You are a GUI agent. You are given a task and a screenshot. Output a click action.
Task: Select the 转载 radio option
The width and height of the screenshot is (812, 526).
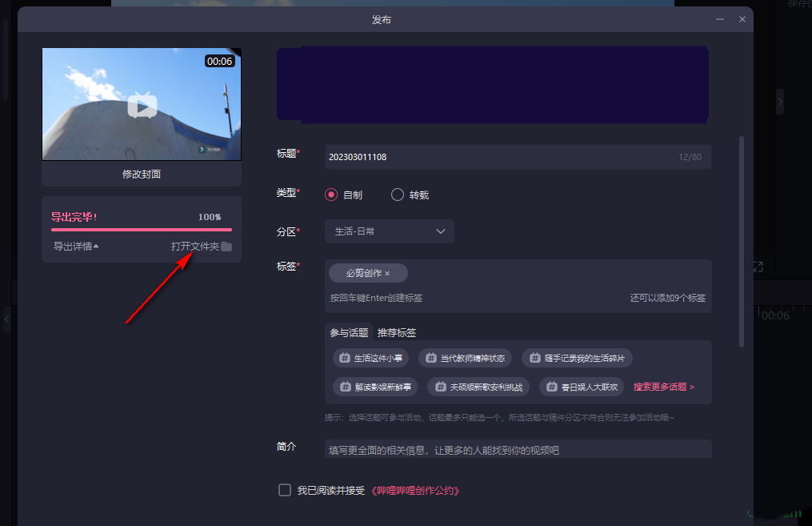tap(397, 195)
